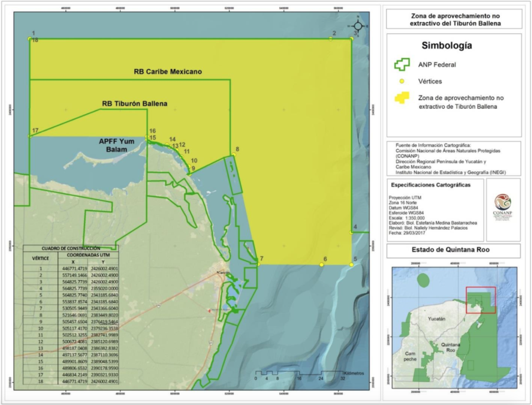Click the Cuadro de Construcción table header
Image resolution: width=532 pixels, height=405 pixels.
point(69,249)
